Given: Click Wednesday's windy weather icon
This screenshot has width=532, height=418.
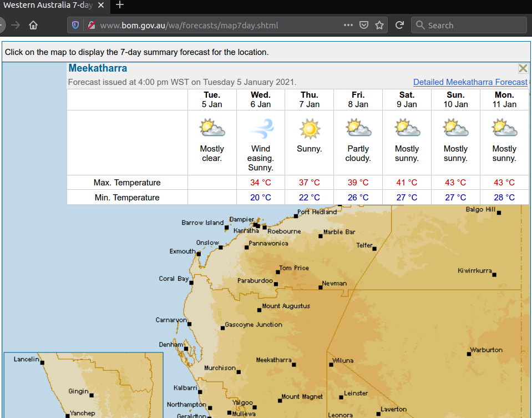Looking at the screenshot, I should pos(261,129).
